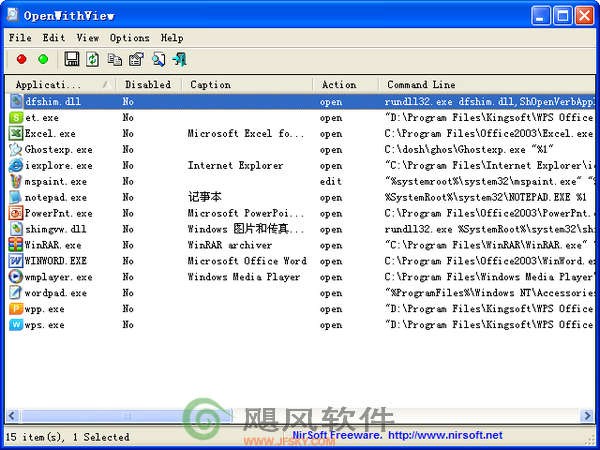Image resolution: width=600 pixels, height=450 pixels.
Task: Select the dfshim.dll name cell
Action: tap(53, 101)
